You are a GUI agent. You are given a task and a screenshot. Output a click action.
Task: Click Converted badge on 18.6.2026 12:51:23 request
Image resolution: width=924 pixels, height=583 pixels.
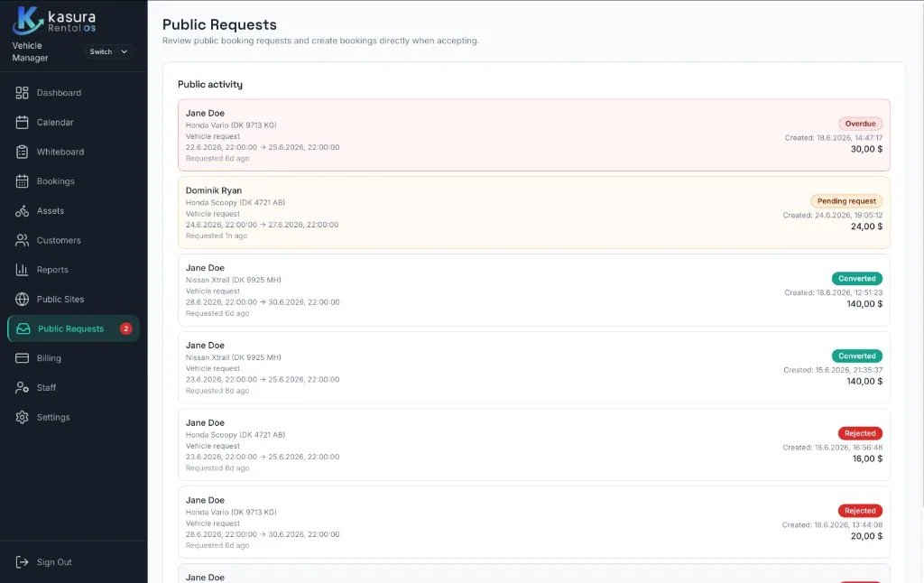pos(857,278)
